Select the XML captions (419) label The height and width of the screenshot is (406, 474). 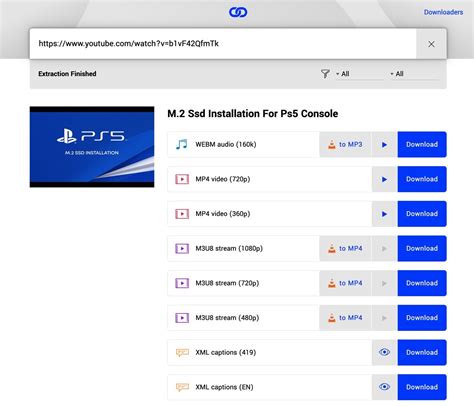click(x=226, y=352)
